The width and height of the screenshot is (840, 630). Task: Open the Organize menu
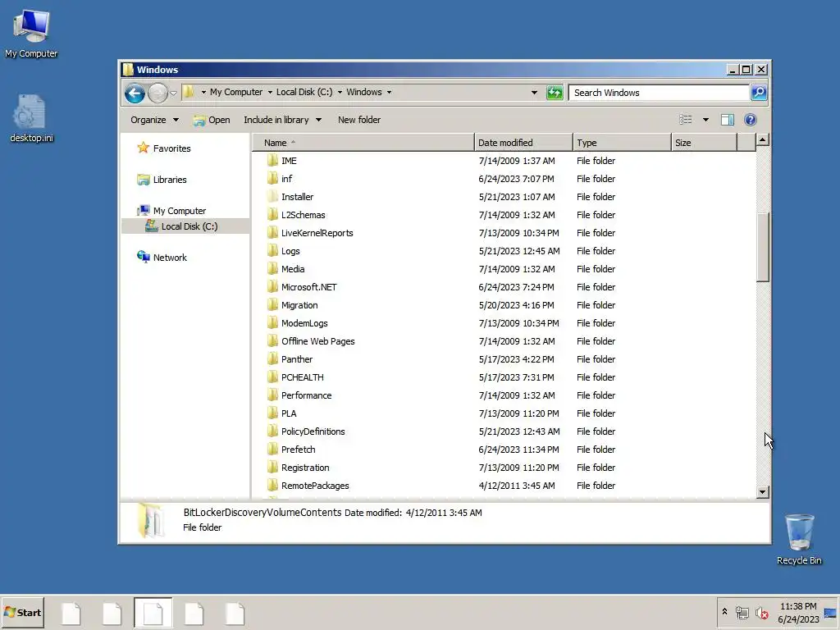pyautogui.click(x=154, y=120)
